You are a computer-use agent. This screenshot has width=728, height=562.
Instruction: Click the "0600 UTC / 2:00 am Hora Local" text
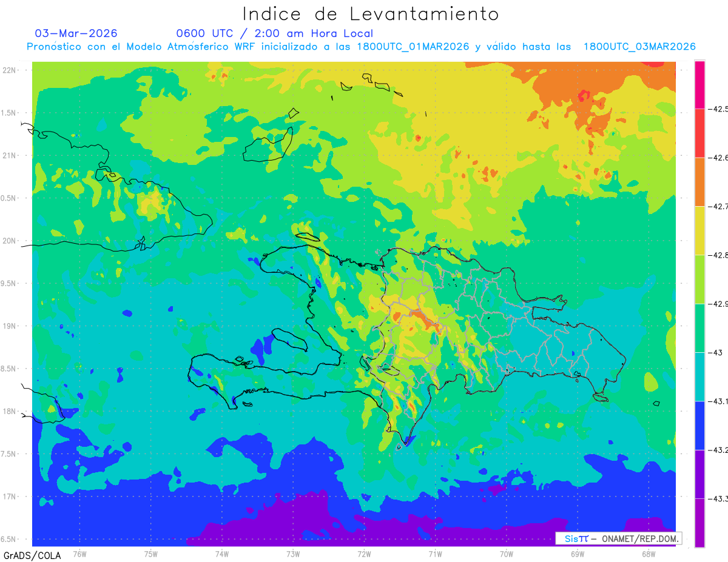pos(274,33)
